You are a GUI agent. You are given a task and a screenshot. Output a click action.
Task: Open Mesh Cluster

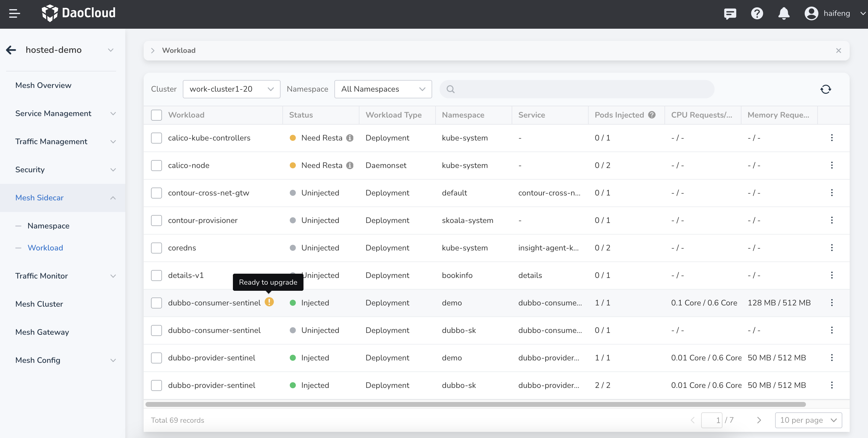[39, 304]
